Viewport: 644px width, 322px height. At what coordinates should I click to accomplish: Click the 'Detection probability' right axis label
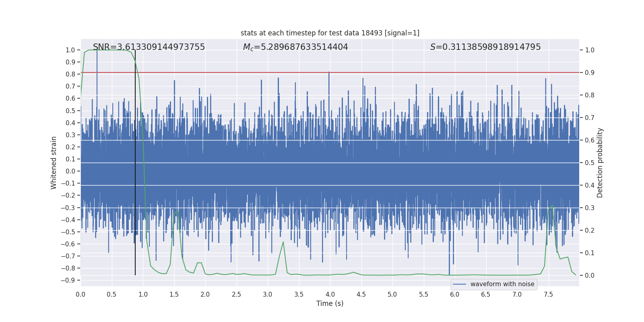[x=600, y=163]
